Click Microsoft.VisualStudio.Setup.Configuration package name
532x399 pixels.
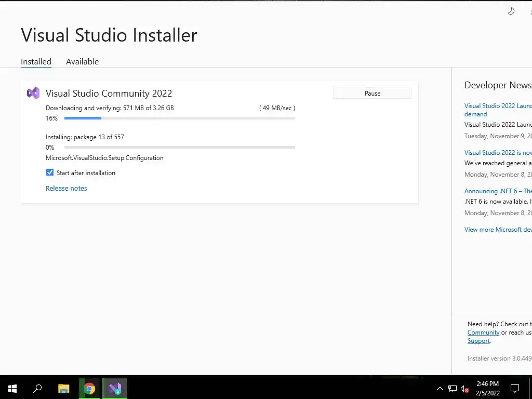coord(104,158)
